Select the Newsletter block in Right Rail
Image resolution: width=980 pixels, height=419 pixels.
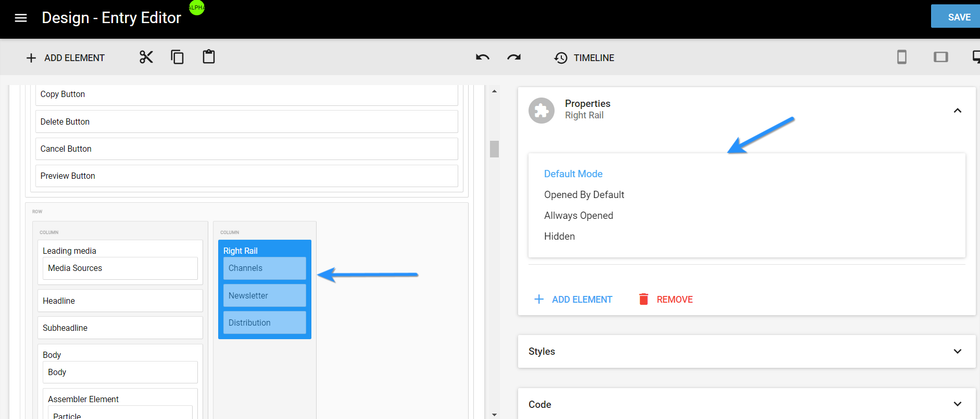click(265, 296)
